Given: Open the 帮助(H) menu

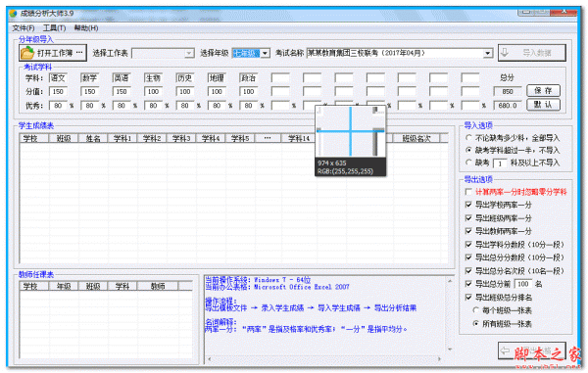Looking at the screenshot, I should (x=86, y=28).
